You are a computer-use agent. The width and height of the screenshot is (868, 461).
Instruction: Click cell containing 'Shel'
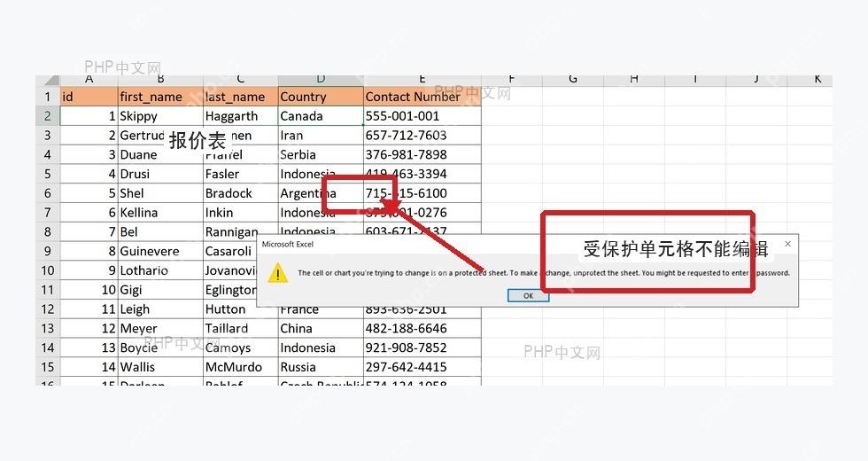160,193
